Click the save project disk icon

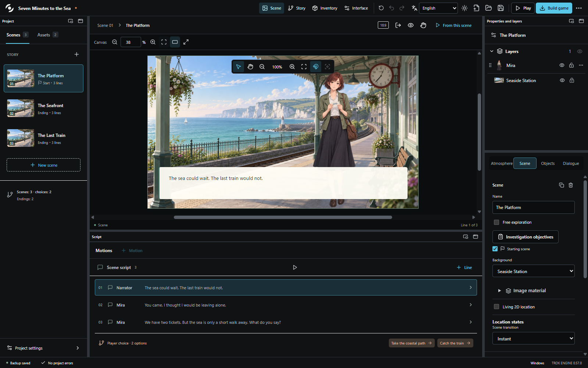point(501,8)
